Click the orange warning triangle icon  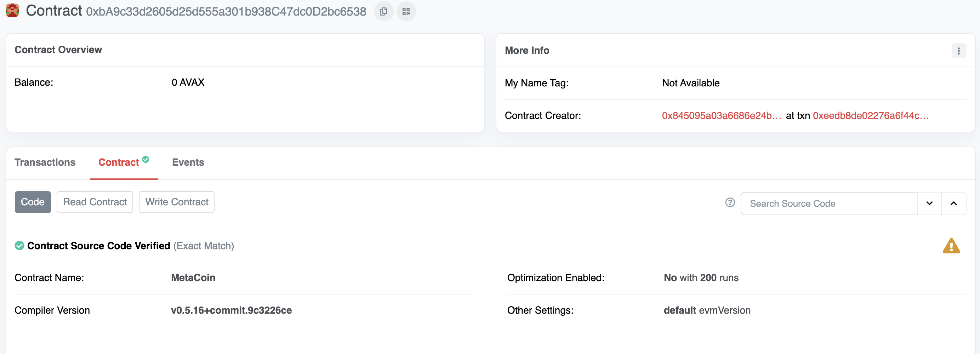[x=951, y=246]
